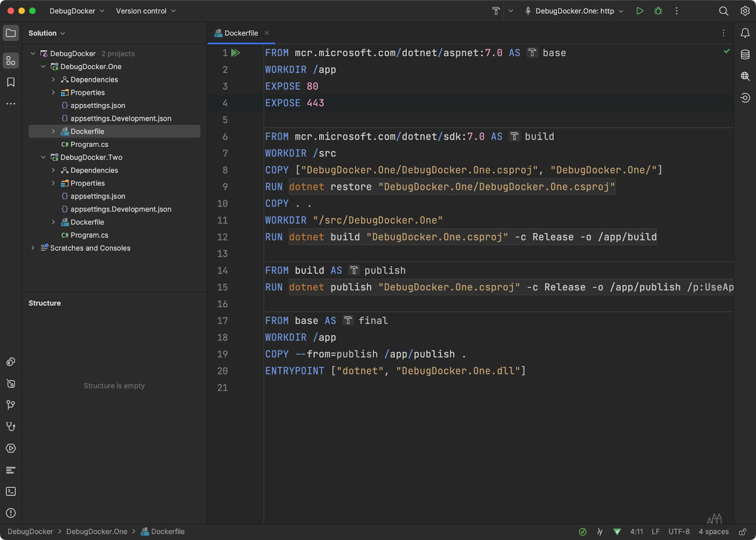The height and width of the screenshot is (540, 756).
Task: Open the Structure tool window icon
Action: tap(11, 60)
